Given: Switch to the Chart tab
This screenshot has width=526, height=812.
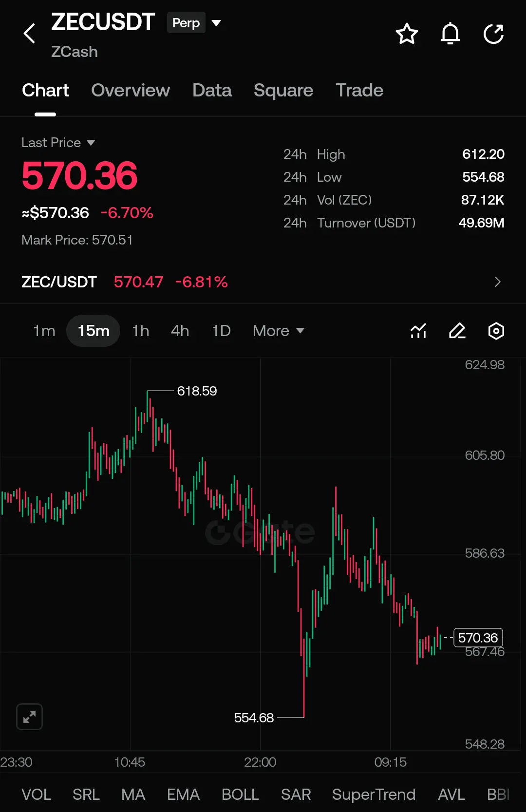Looking at the screenshot, I should pos(45,91).
